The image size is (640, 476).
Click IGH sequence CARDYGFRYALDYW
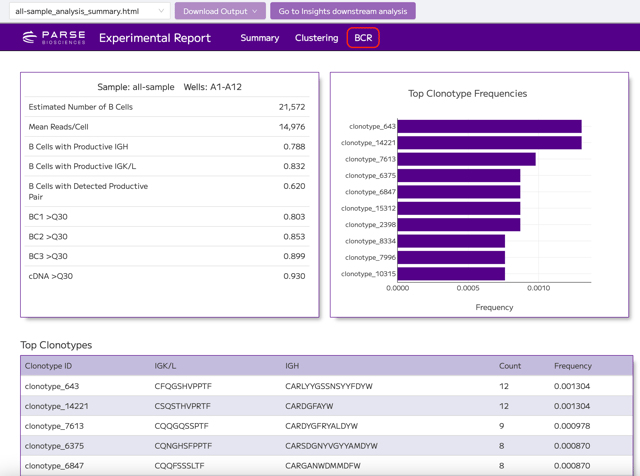pyautogui.click(x=321, y=426)
